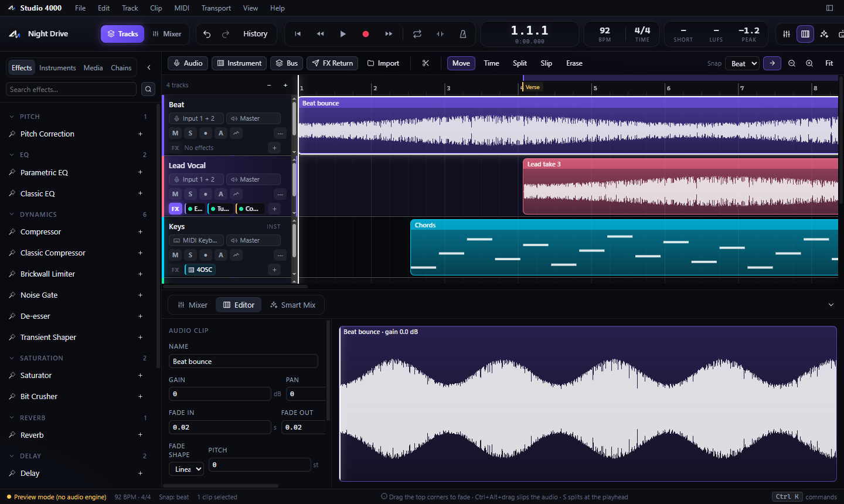The image size is (844, 504).
Task: Collapse the SATURATION effects category
Action: [x=12, y=358]
